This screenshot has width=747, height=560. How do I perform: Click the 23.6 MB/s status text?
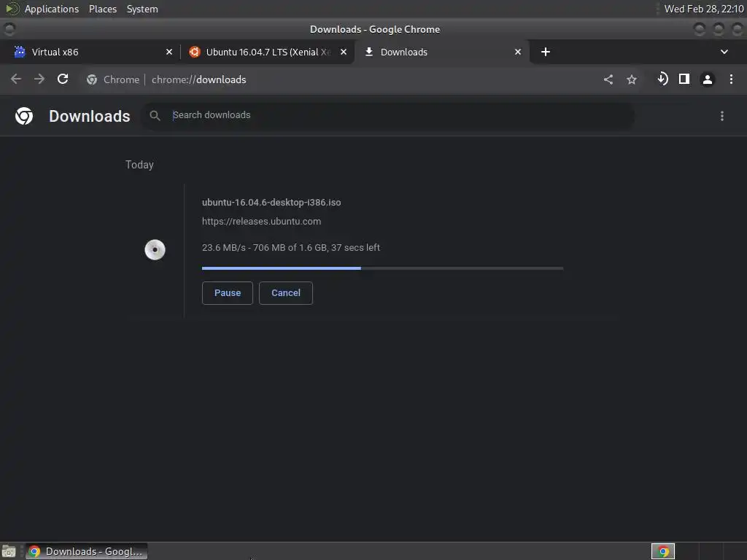(291, 248)
